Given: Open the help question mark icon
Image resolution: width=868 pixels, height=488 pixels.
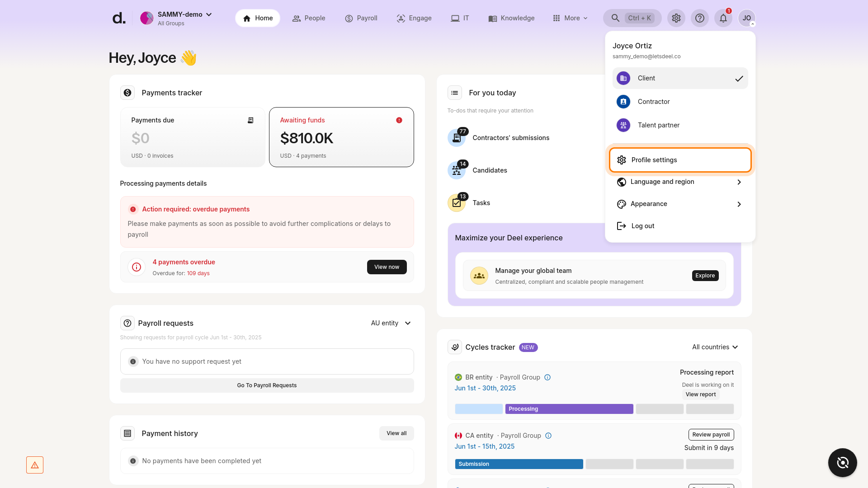Looking at the screenshot, I should point(700,18).
